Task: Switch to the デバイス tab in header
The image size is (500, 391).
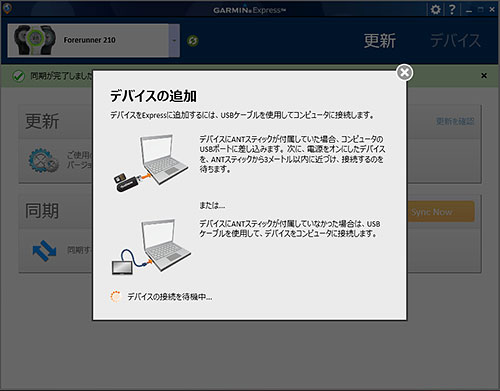Action: tap(455, 41)
